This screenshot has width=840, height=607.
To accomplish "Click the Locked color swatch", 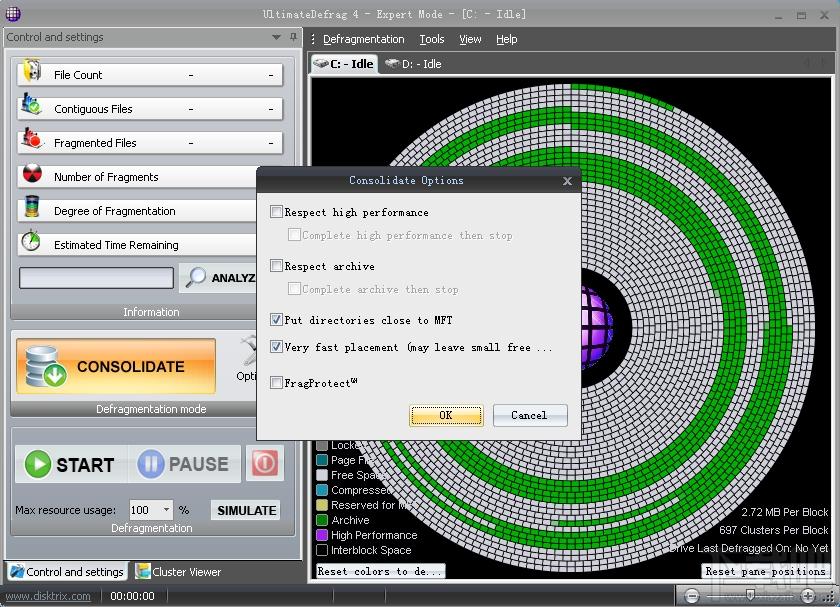I will 322,445.
